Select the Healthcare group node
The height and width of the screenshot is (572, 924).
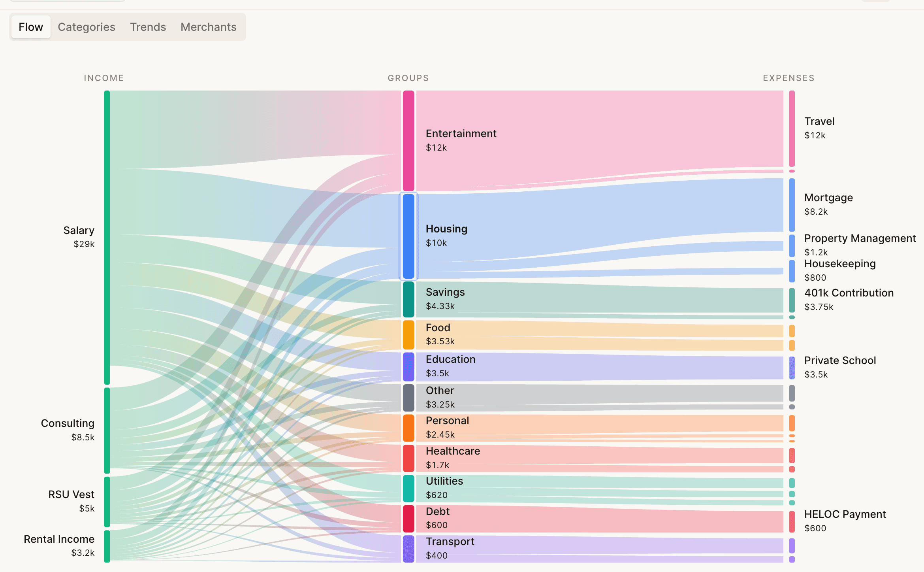pos(408,458)
